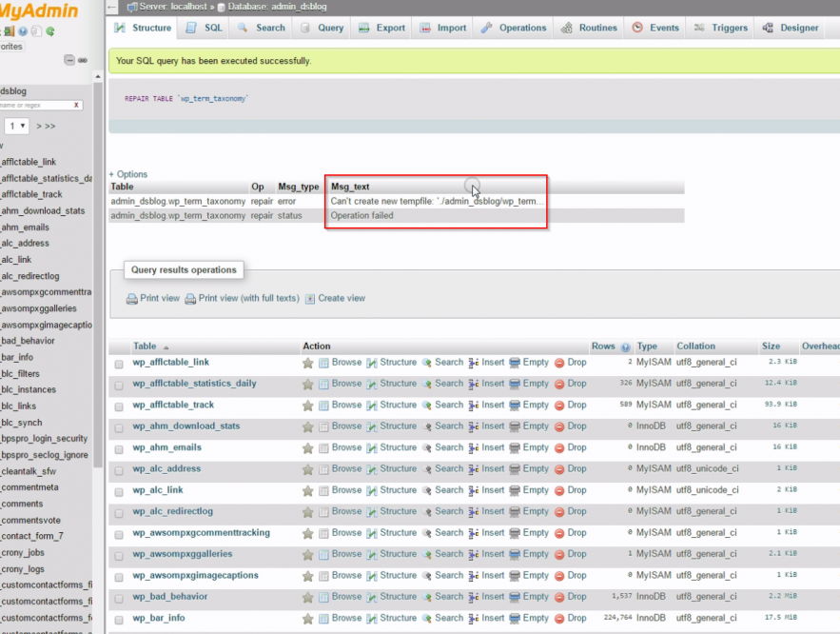840x634 pixels.
Task: Mark wp_ahm_emails as favorite with its star
Action: (307, 447)
